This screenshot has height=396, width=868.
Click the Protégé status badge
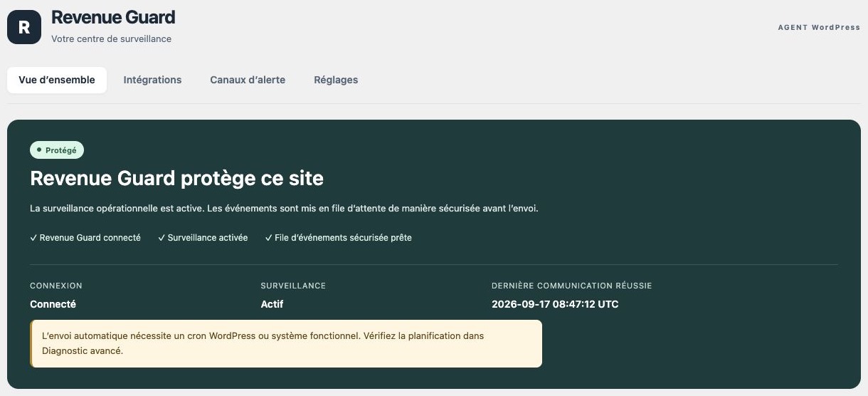tap(57, 150)
